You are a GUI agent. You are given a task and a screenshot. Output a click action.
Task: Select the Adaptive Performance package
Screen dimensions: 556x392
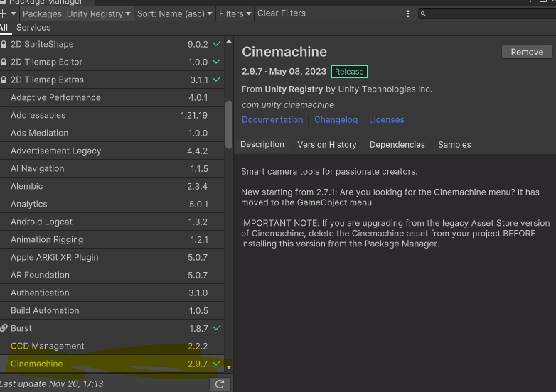112,97
